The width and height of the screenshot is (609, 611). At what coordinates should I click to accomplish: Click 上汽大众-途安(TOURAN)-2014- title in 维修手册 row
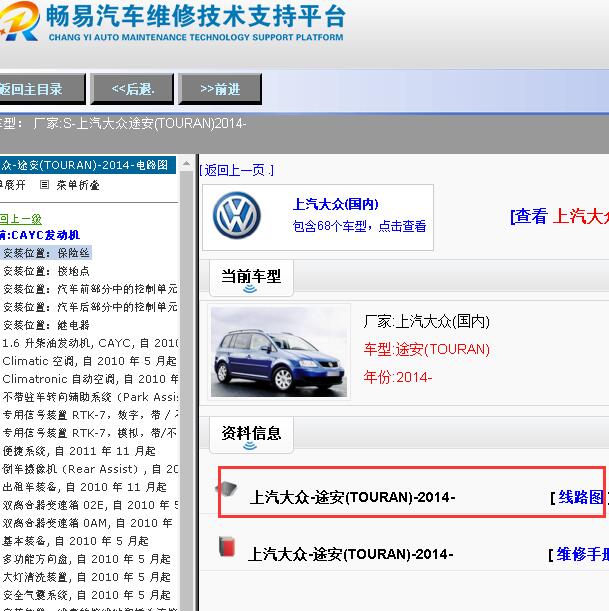pos(351,554)
